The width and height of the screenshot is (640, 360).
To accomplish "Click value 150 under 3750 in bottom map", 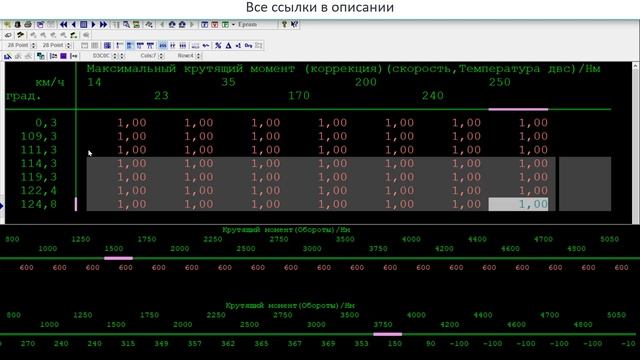I will pos(394,344).
